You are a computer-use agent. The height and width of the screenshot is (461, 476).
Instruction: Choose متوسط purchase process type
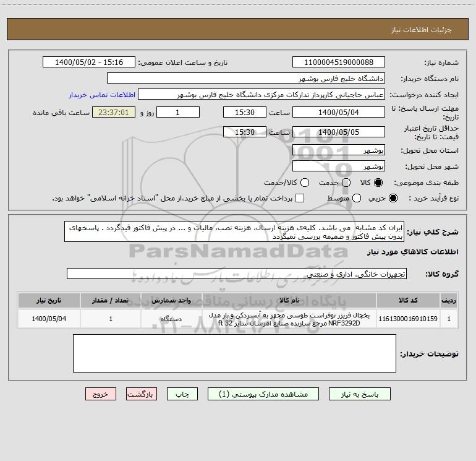point(357,198)
